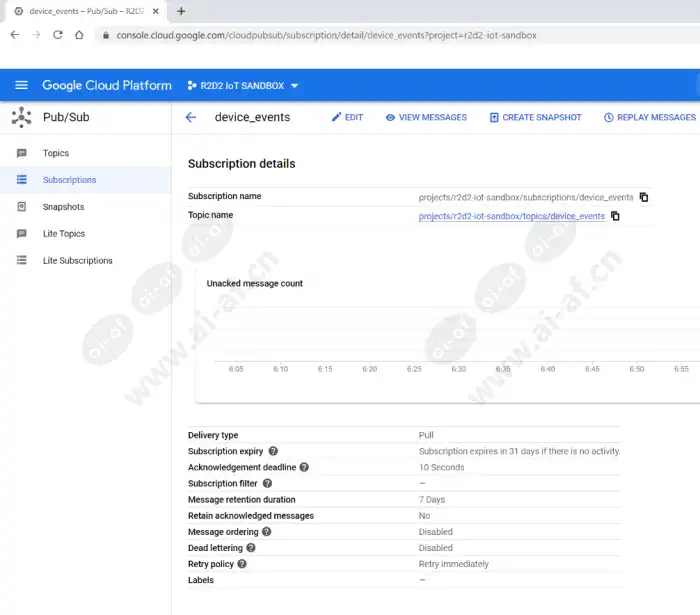Open help for Subscription filter

click(267, 483)
